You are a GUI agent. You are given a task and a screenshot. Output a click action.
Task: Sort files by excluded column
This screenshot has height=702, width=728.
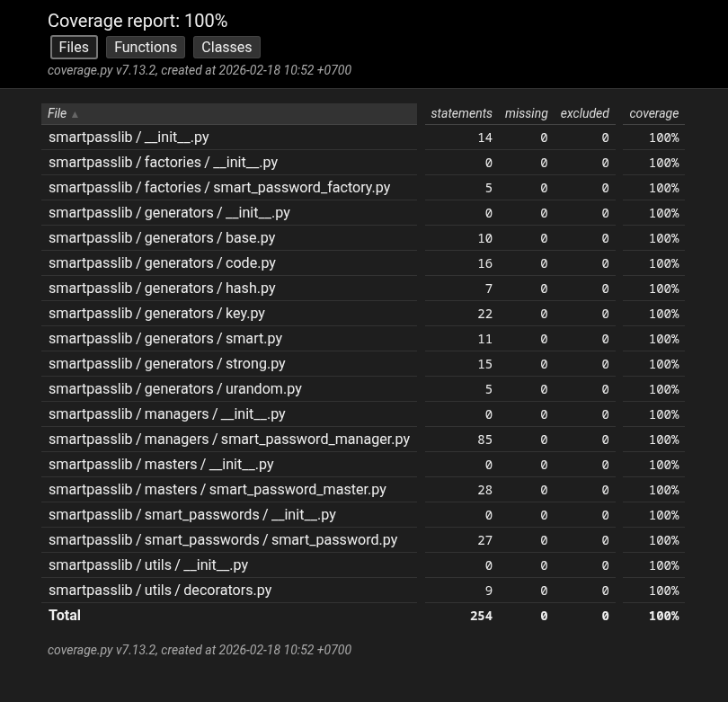click(x=584, y=113)
